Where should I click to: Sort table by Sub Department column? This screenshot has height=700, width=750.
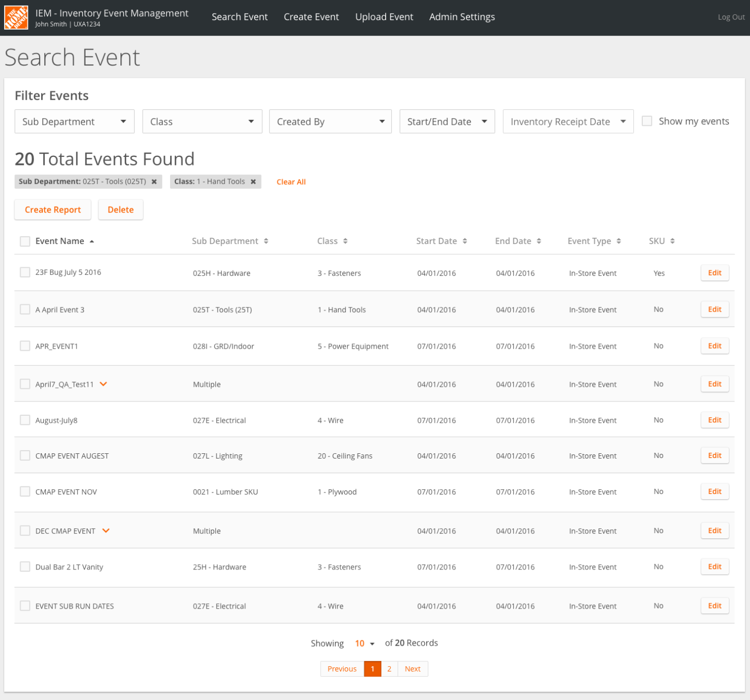pyautogui.click(x=266, y=241)
